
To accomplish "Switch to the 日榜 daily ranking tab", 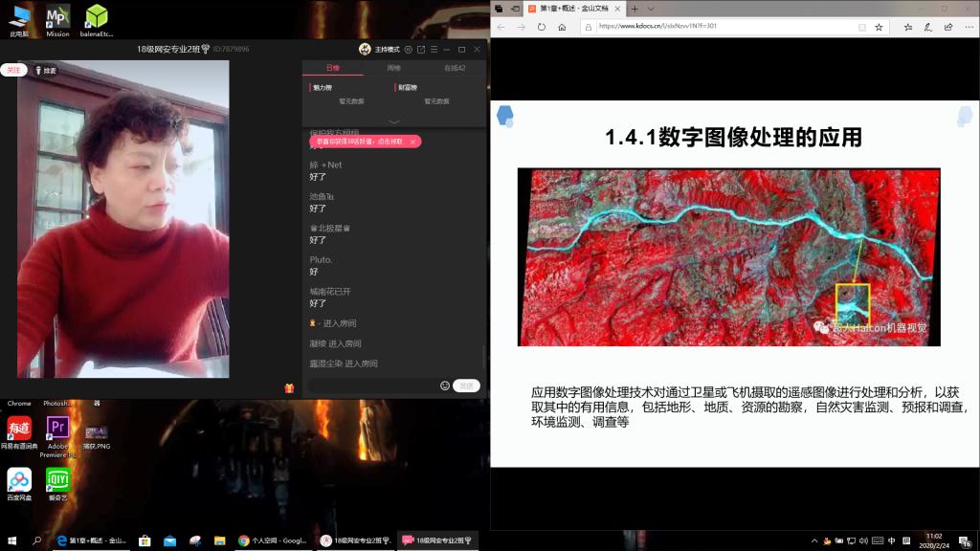I will (332, 68).
